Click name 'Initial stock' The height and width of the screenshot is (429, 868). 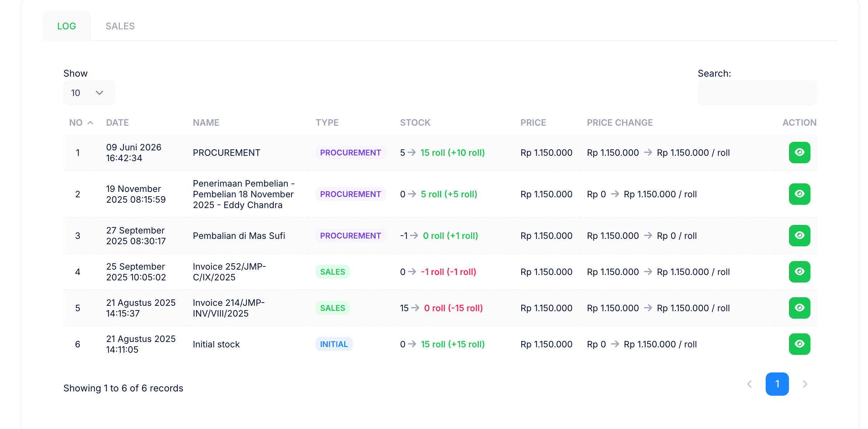pyautogui.click(x=216, y=344)
